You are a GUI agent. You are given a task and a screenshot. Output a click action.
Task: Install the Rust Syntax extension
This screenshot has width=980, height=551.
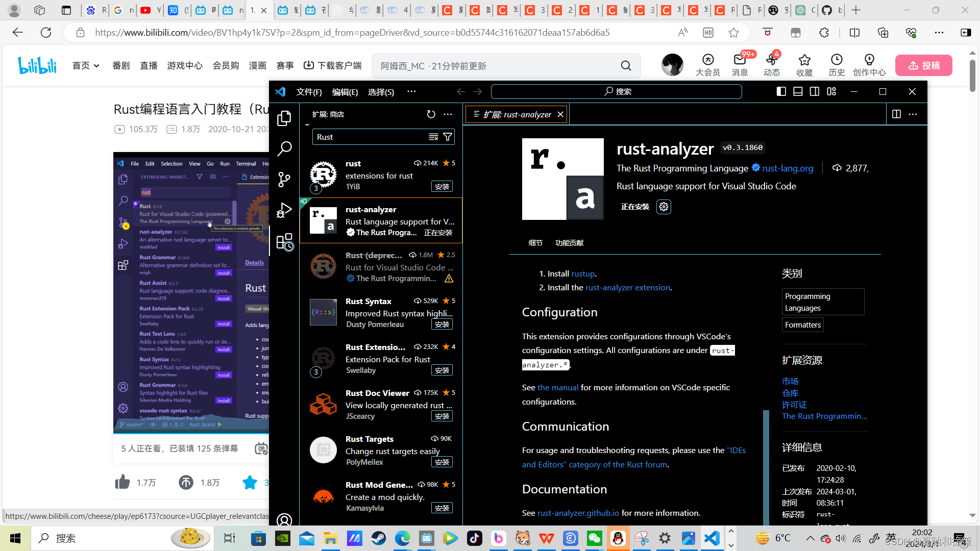[442, 324]
